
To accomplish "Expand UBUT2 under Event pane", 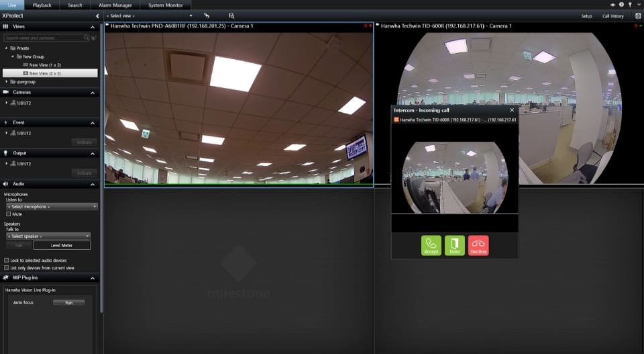I will (x=6, y=133).
